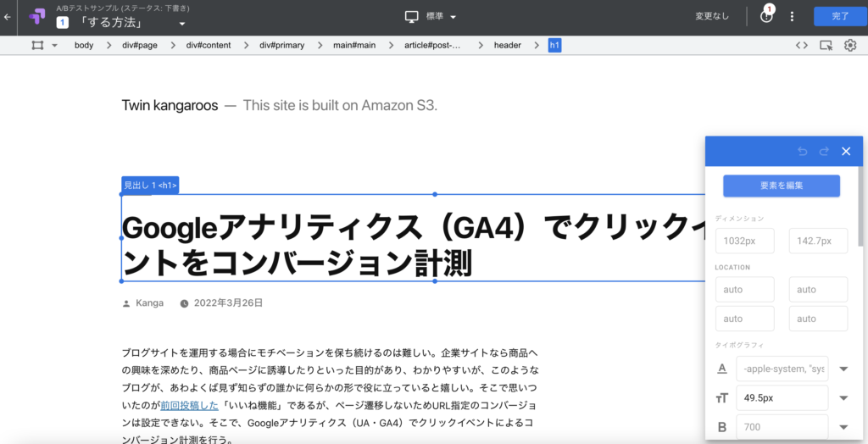
Task: Click the 2022年3月26日 post date
Action: 228,302
